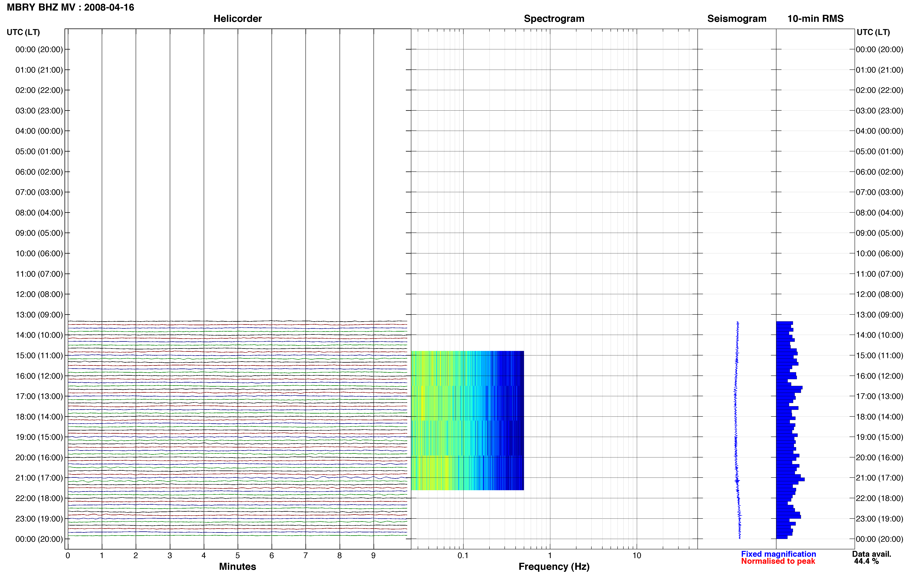
Task: Click the left '13:00 (09:00)' time label
Action: (39, 315)
